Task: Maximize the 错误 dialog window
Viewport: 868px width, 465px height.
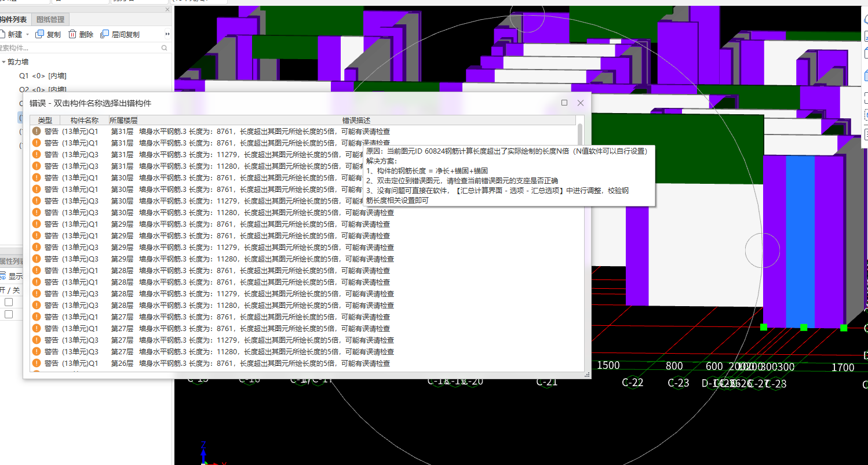Action: [564, 103]
